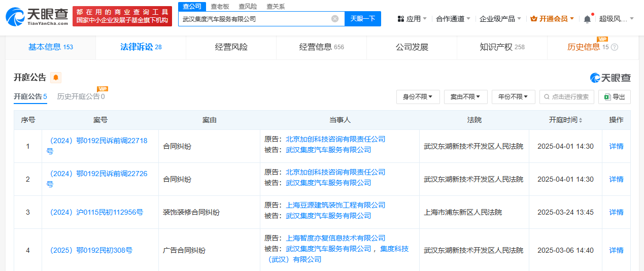View 详情 for row 2
The image size is (644, 271).
[x=616, y=179]
